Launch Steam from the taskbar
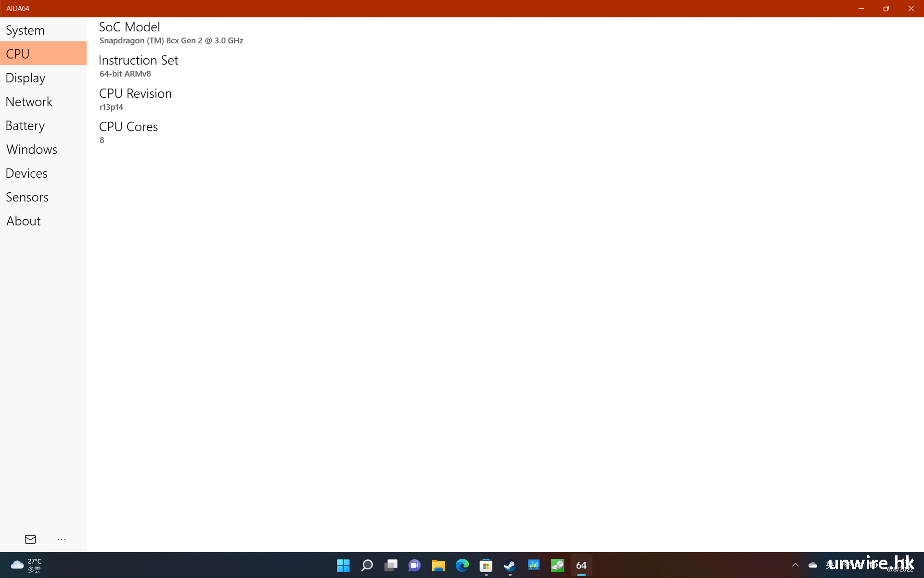The height and width of the screenshot is (578, 924). click(510, 565)
